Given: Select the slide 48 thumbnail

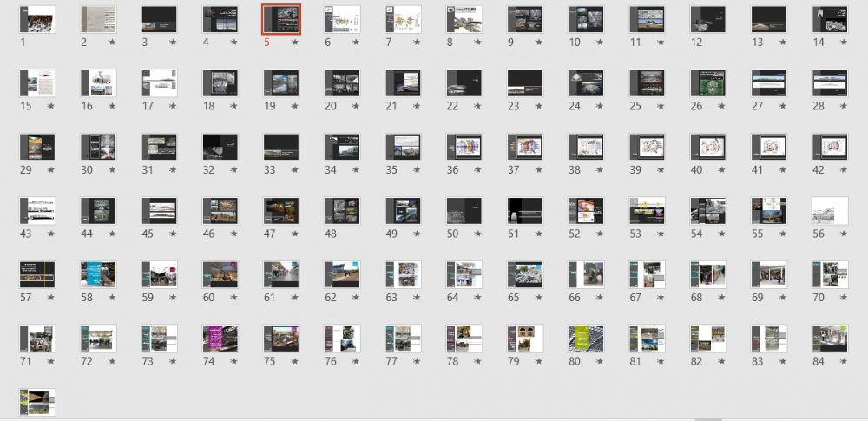Looking at the screenshot, I should (342, 211).
